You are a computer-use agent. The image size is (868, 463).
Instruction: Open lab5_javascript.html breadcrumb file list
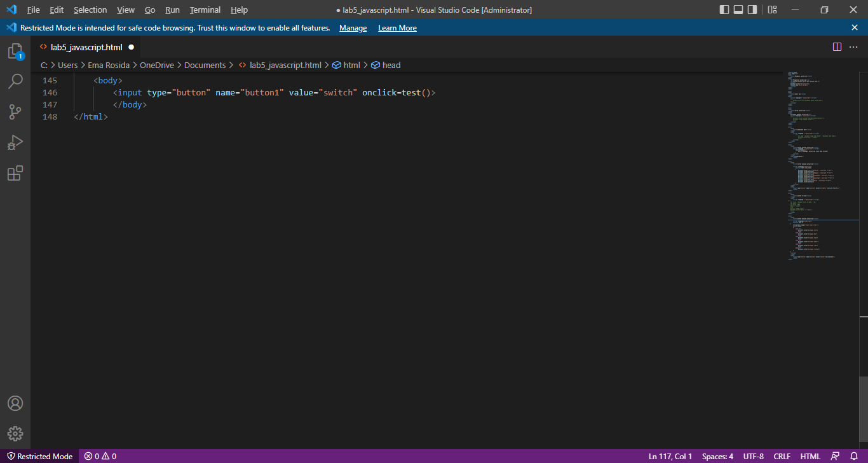point(280,65)
